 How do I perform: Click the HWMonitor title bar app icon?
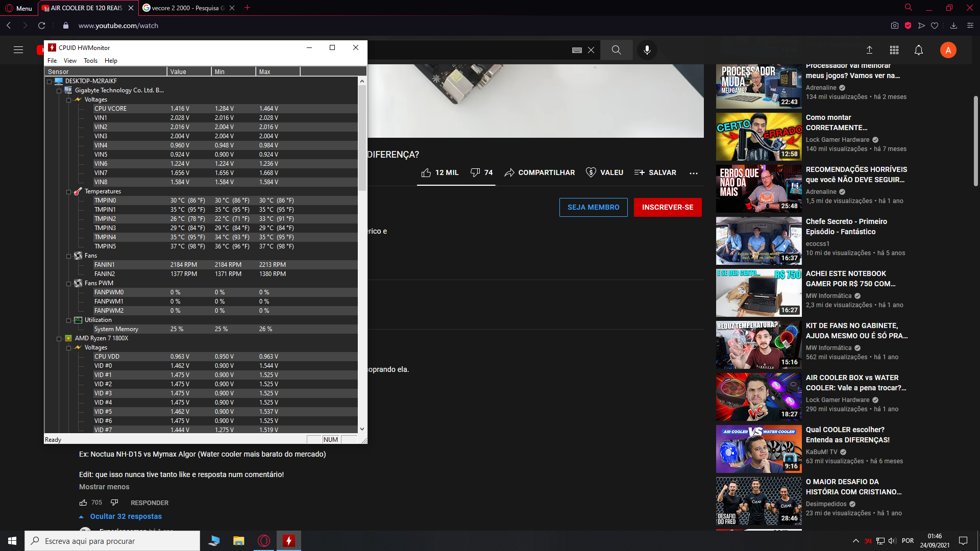click(52, 47)
